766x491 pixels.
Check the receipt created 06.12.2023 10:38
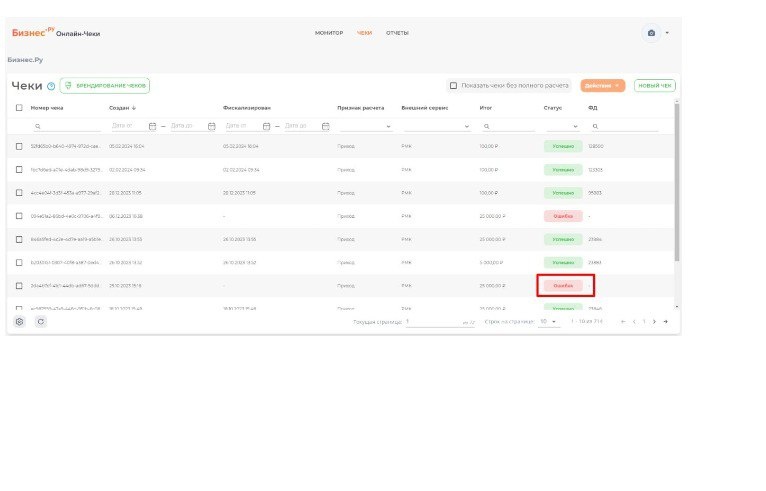(x=19, y=216)
